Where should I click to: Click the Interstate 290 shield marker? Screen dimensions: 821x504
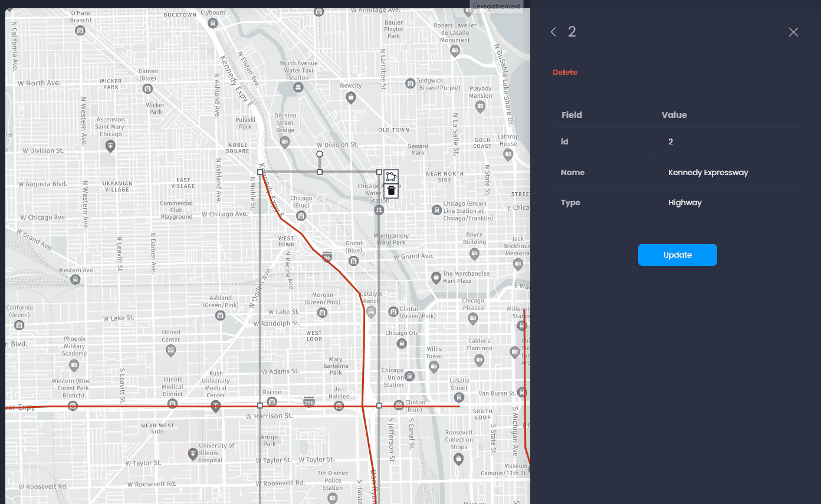[309, 402]
